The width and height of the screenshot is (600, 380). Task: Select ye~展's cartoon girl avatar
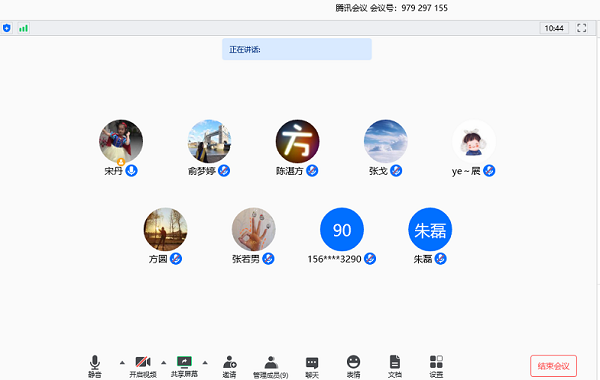click(474, 141)
